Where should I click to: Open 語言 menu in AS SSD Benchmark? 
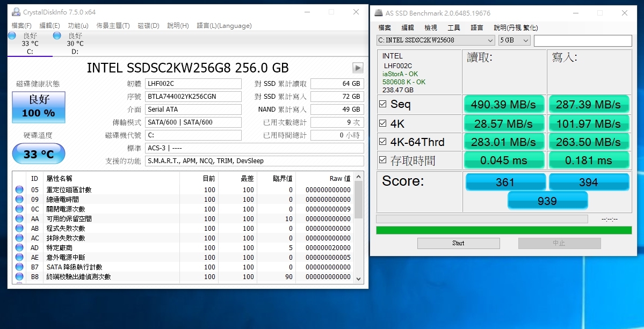(477, 28)
